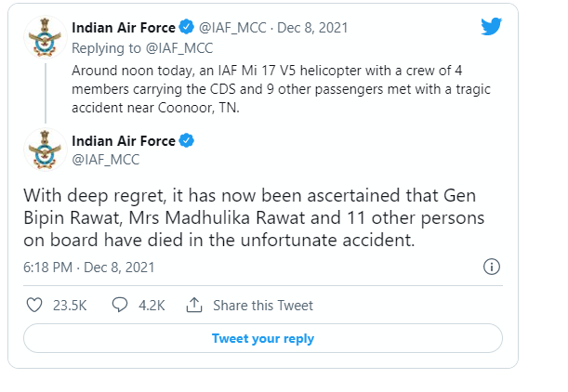Click the top verified badge checkmark
The height and width of the screenshot is (392, 568).
[185, 28]
